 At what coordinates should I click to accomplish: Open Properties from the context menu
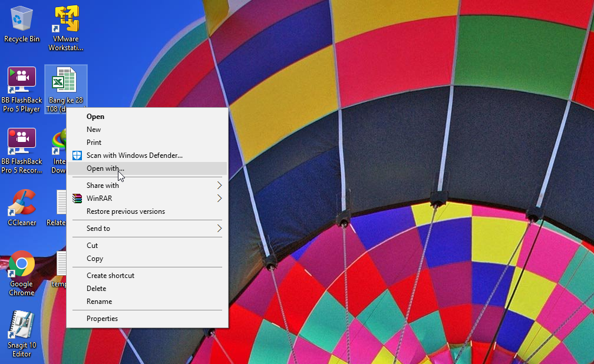pos(148,319)
